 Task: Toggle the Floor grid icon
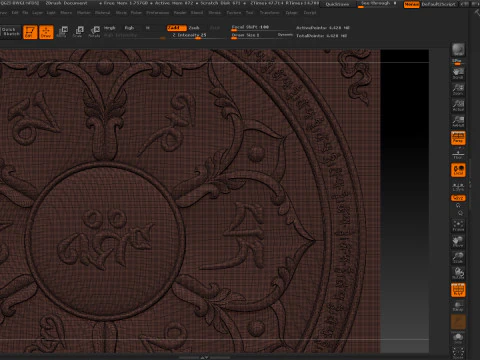tap(458, 154)
